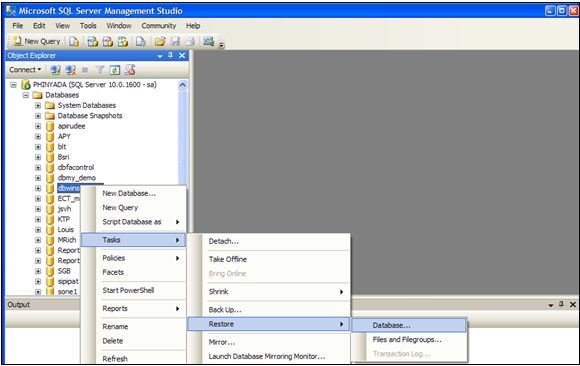Viewport: 580px width, 366px height.
Task: Open the Connect dropdown in Object Explorer
Action: click(x=25, y=70)
